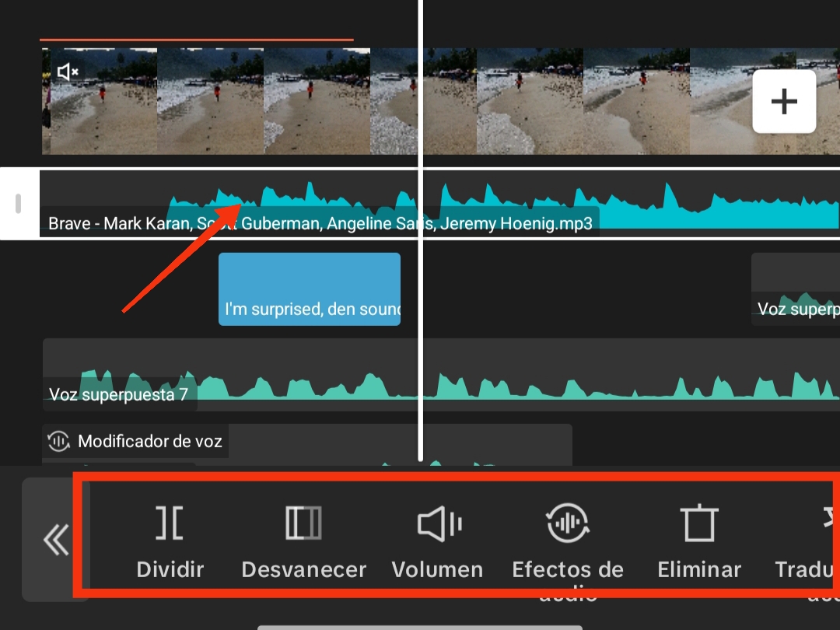Add a clip with the plus button
This screenshot has height=630, width=840.
coord(784,101)
